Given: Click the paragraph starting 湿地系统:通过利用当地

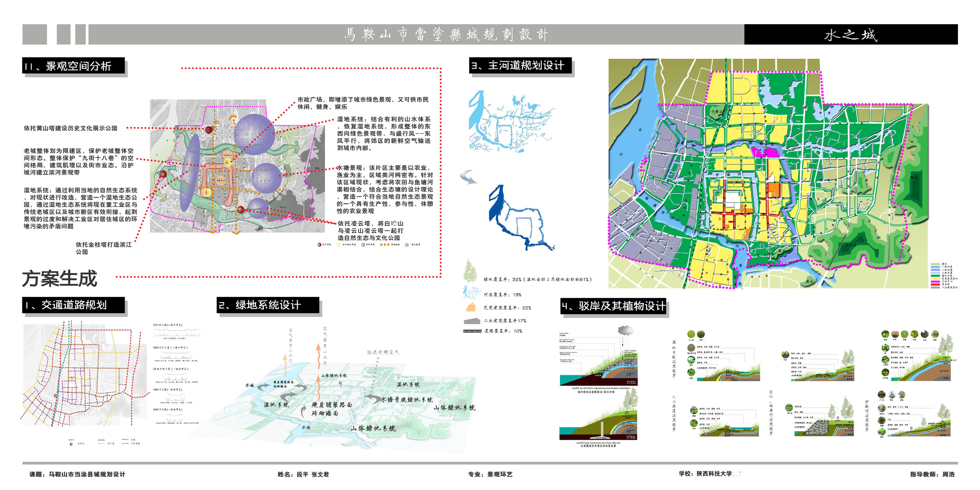Looking at the screenshot, I should 80,208.
